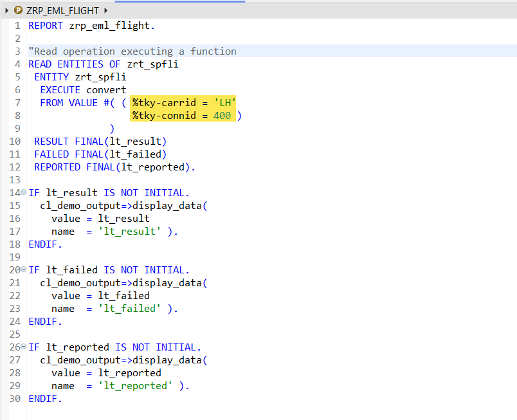Click 'value = lt_failed' on line 22
The image size is (517, 420).
coord(100,295)
